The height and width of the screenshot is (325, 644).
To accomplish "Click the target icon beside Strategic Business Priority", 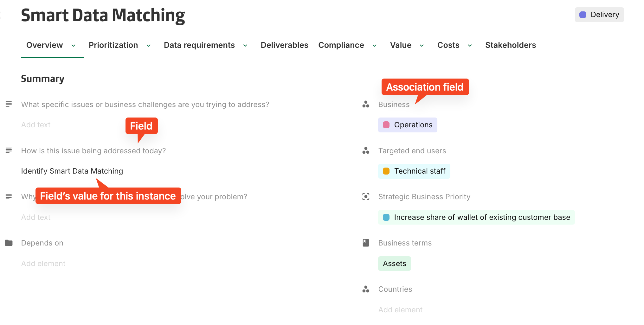I will 366,197.
